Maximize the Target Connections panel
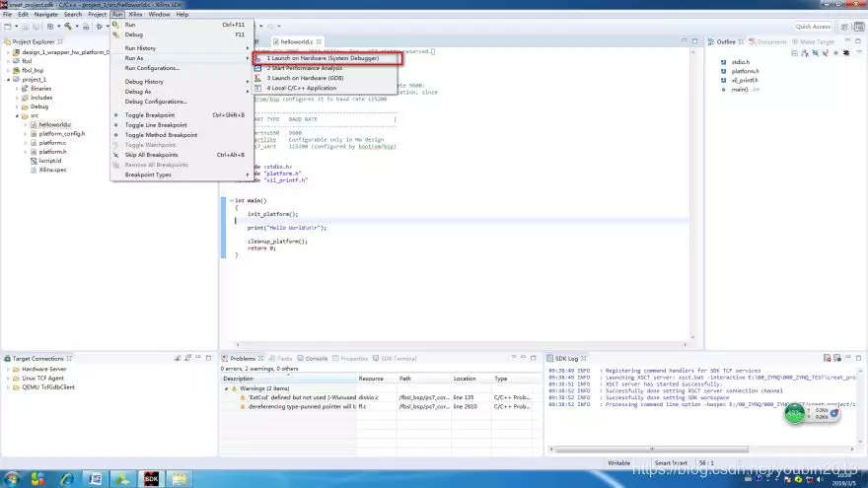This screenshot has height=488, width=868. (x=209, y=358)
